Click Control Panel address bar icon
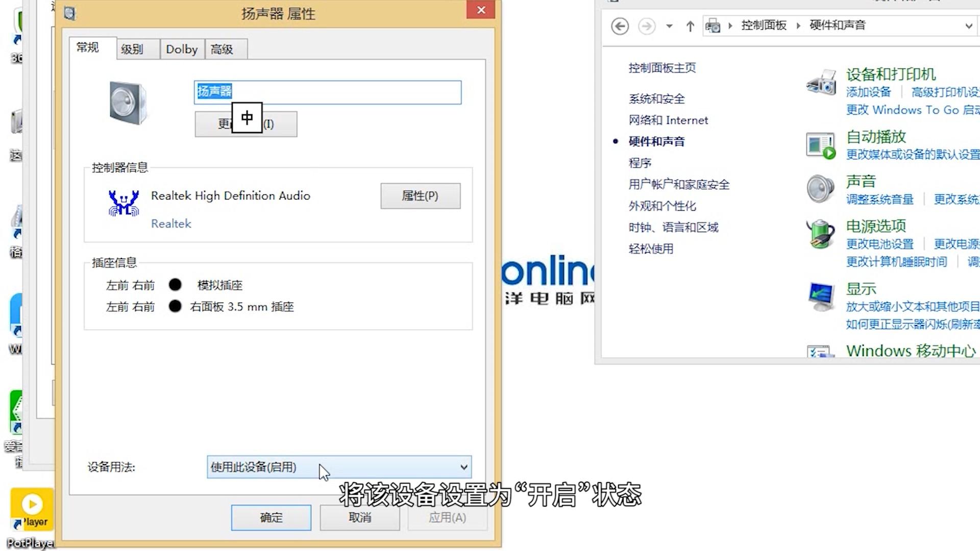This screenshot has height=551, width=980. click(713, 26)
